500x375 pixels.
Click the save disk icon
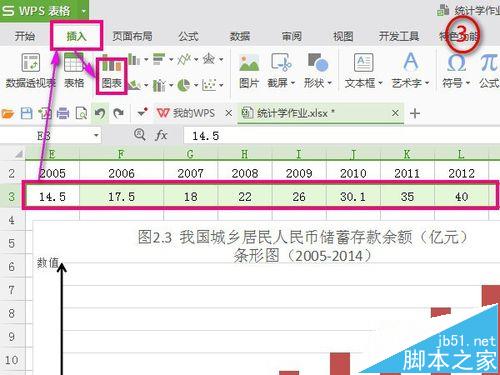(27, 114)
